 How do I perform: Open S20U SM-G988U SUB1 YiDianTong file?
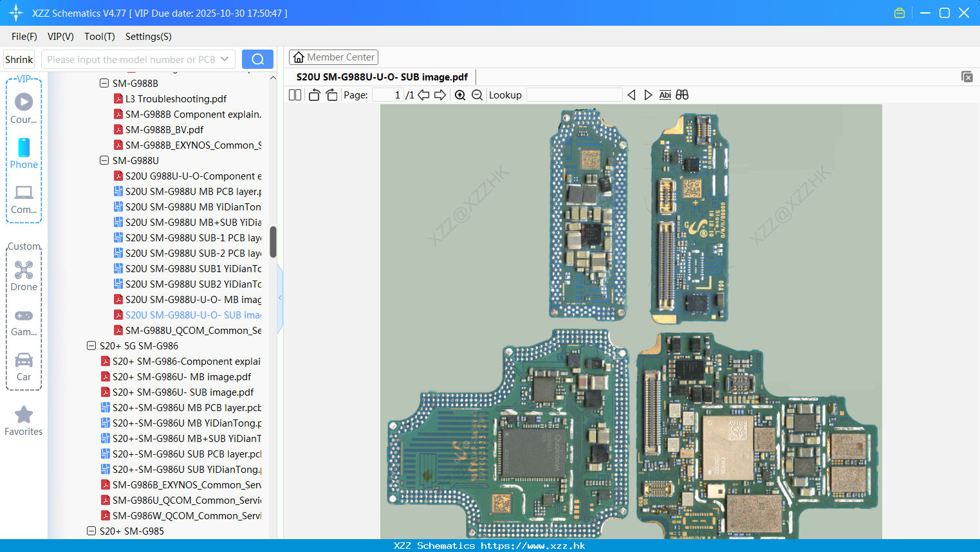coord(193,268)
